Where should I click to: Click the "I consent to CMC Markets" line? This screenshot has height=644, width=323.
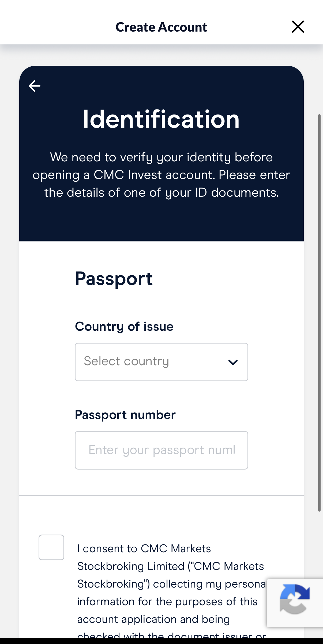144,548
